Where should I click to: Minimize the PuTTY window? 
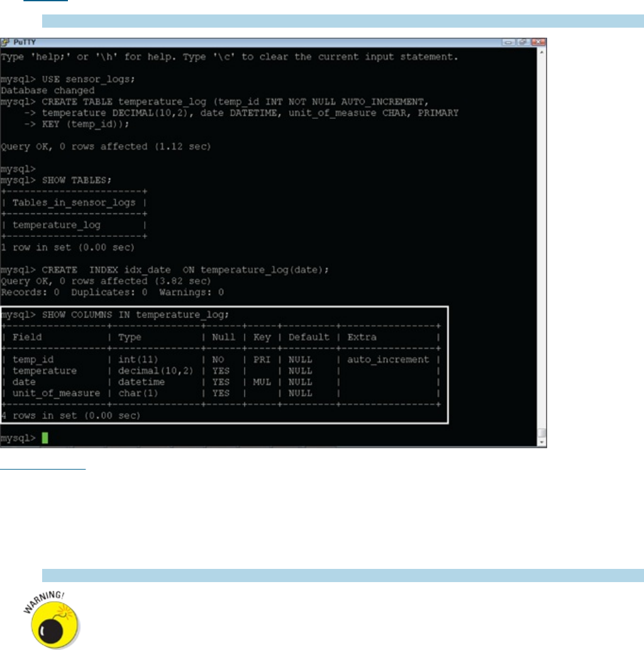[508, 42]
